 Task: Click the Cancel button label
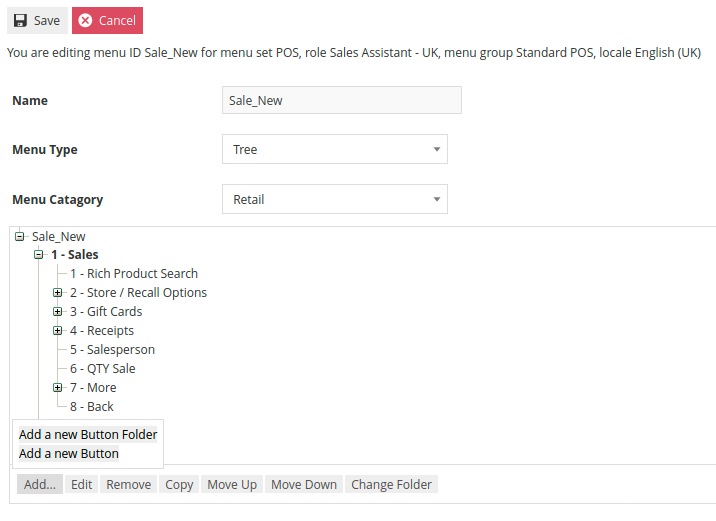coord(117,21)
